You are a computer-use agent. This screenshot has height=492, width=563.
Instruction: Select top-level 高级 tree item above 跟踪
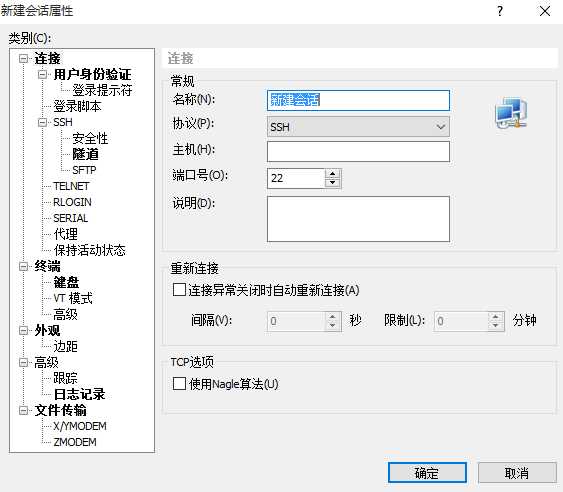[46, 362]
